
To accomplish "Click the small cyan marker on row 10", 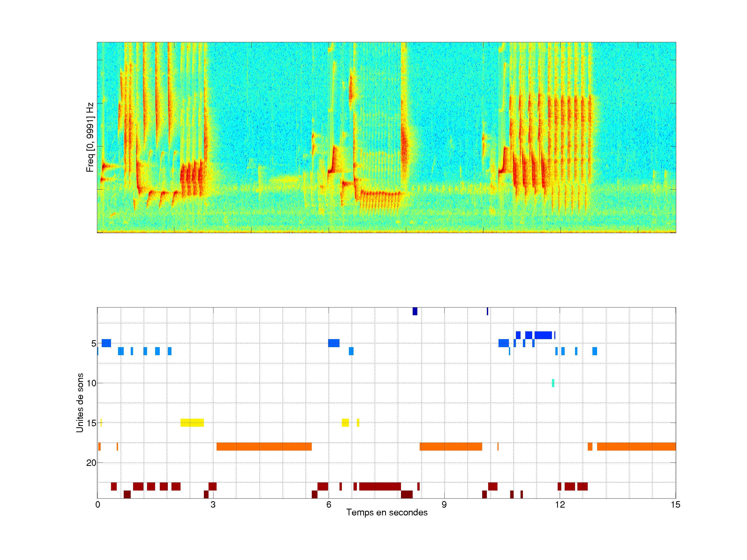I will [553, 383].
